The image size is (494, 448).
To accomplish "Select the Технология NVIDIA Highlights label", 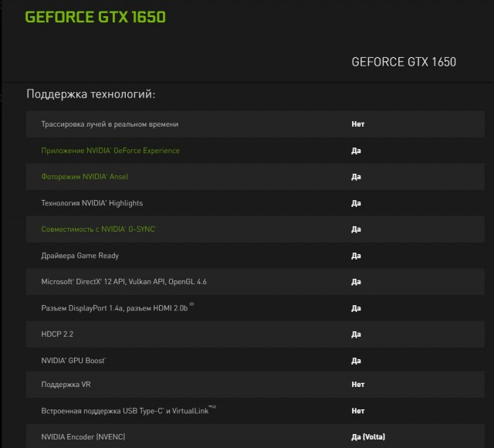I will [92, 203].
